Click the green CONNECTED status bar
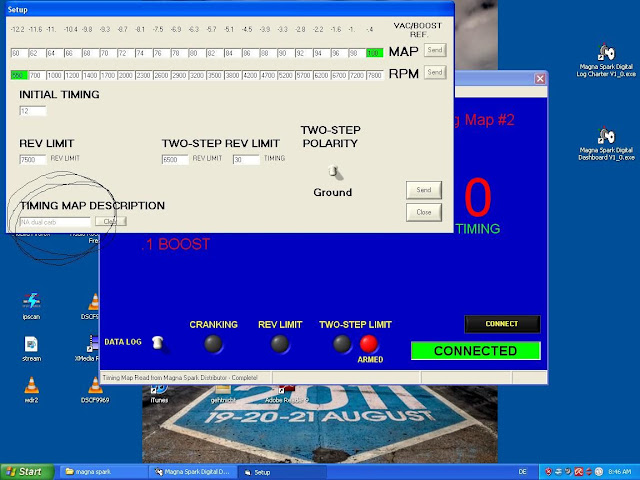 [x=476, y=351]
